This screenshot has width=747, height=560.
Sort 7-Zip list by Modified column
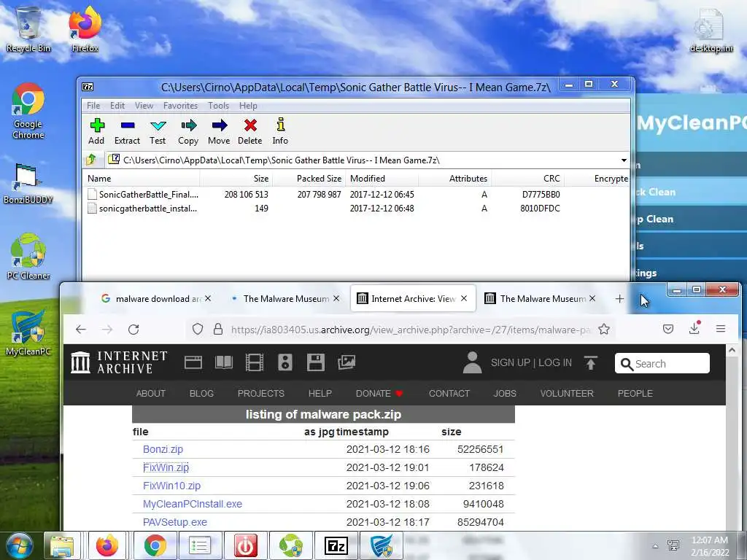[x=382, y=179]
